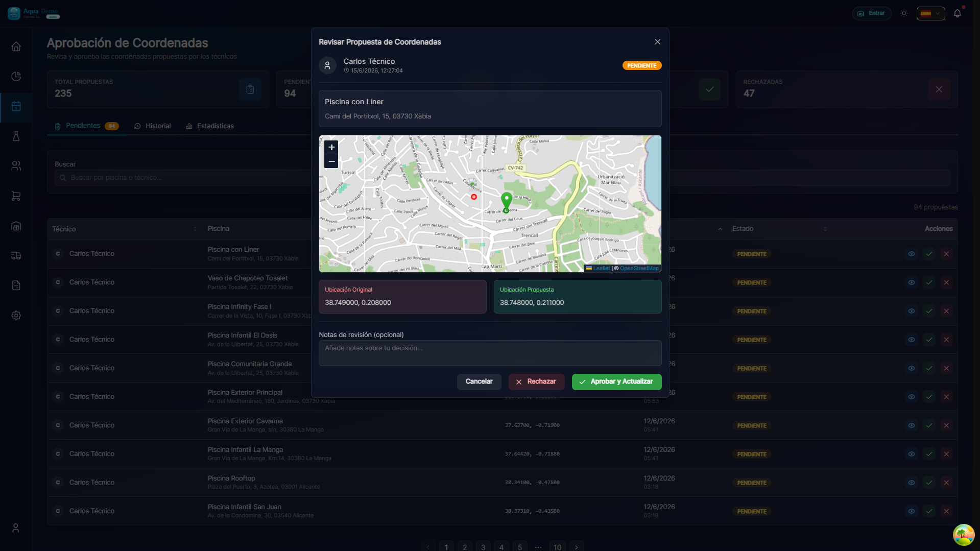Reject Piscina Infantil El Oasis row
This screenshot has height=551, width=980.
coord(946,340)
